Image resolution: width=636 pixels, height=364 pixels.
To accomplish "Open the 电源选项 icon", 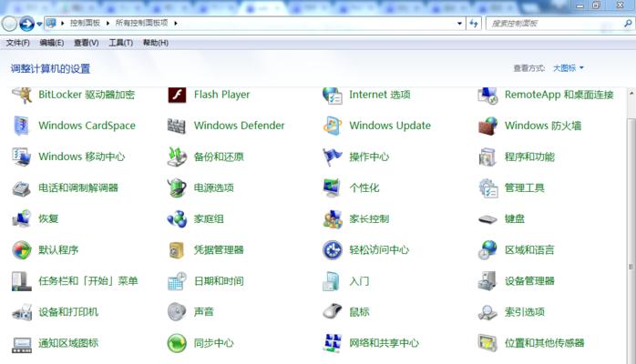I will point(177,187).
